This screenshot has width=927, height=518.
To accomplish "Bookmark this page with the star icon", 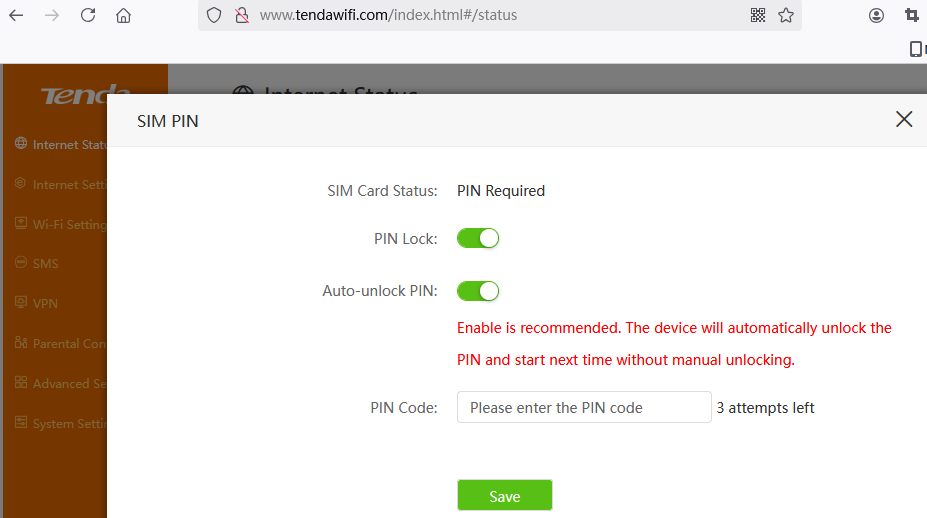I will (786, 15).
